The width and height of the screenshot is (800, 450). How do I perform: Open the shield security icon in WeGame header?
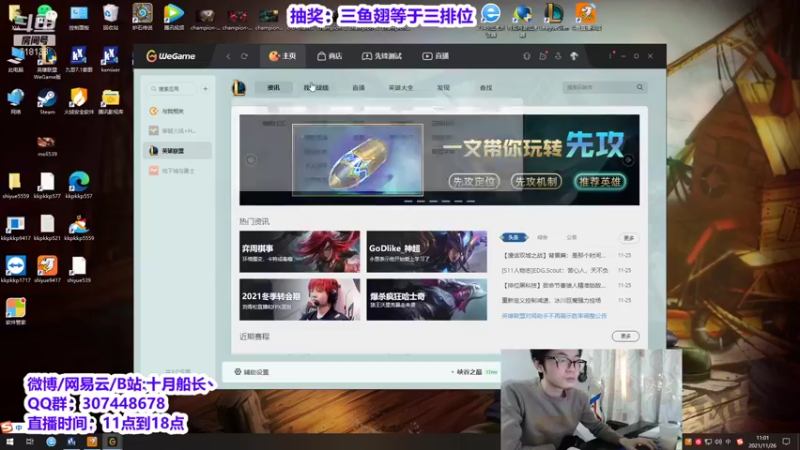[x=527, y=56]
